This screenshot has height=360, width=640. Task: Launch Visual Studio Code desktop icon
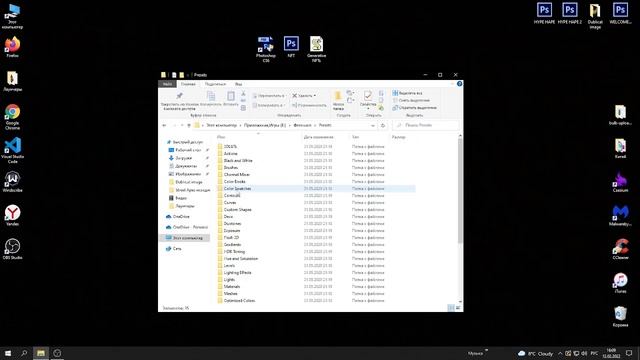coord(12,150)
